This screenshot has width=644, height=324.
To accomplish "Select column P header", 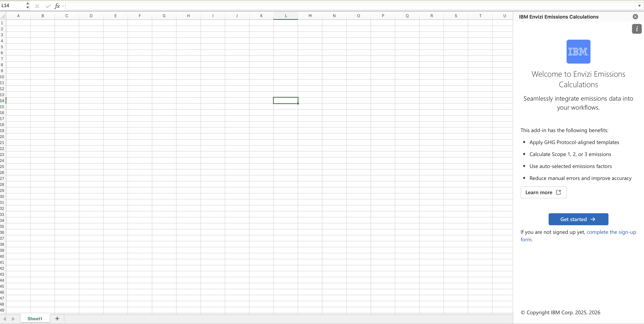I will [383, 16].
